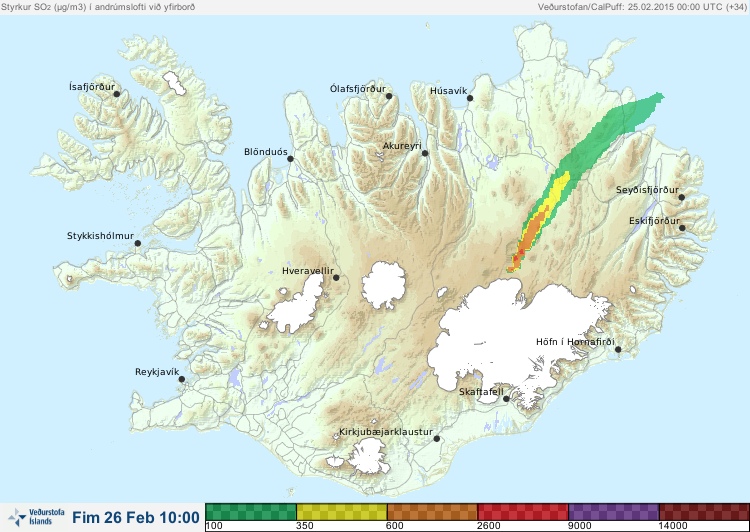Click the Hveravellir station dot
Screen dimensions: 750x532
point(336,277)
